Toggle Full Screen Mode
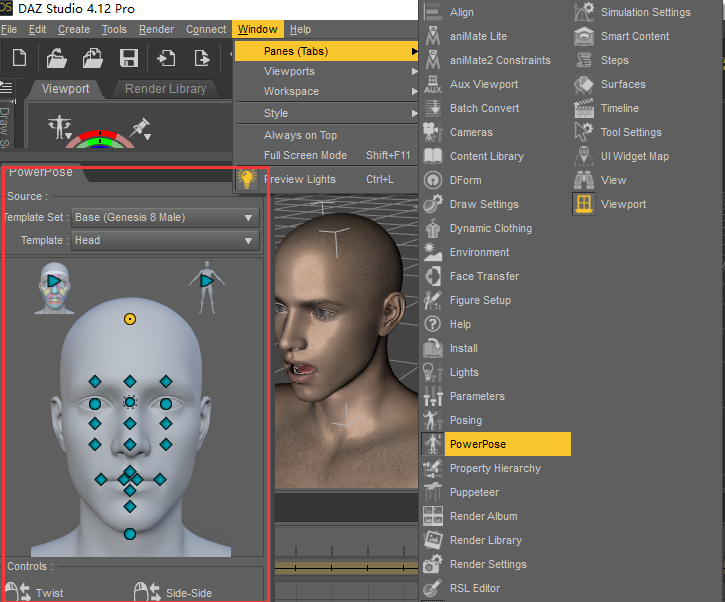This screenshot has height=602, width=725. point(326,155)
